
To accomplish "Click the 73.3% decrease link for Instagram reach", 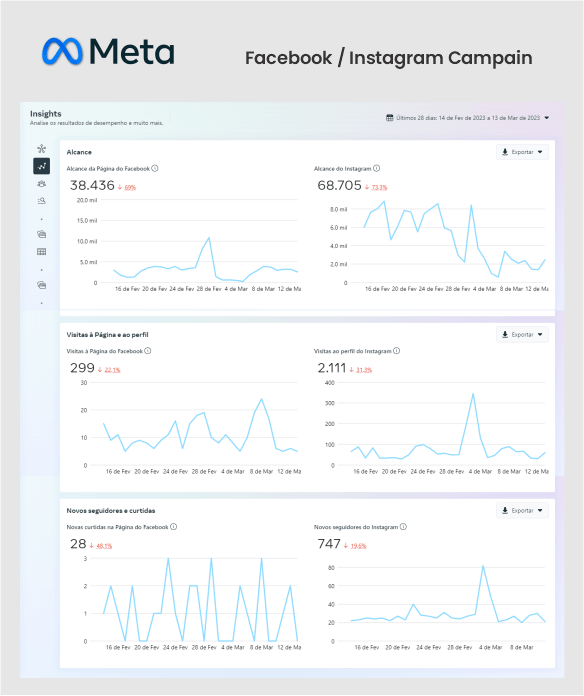I will [379, 187].
